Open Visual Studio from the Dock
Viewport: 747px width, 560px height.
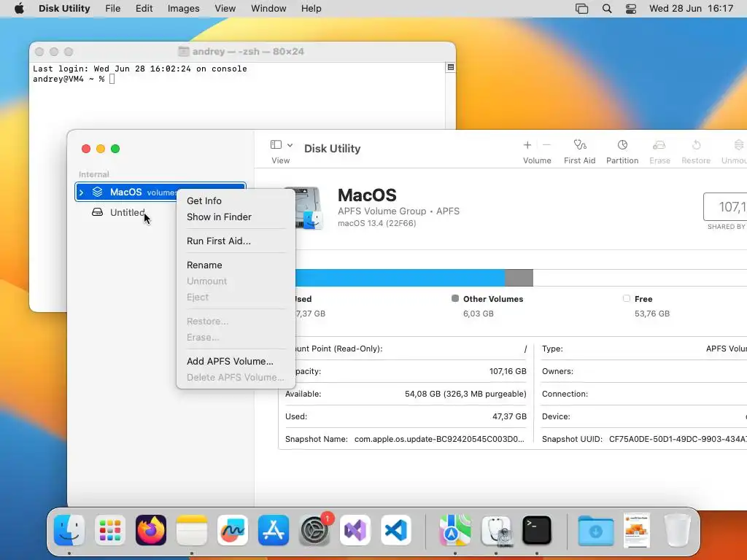coord(355,530)
